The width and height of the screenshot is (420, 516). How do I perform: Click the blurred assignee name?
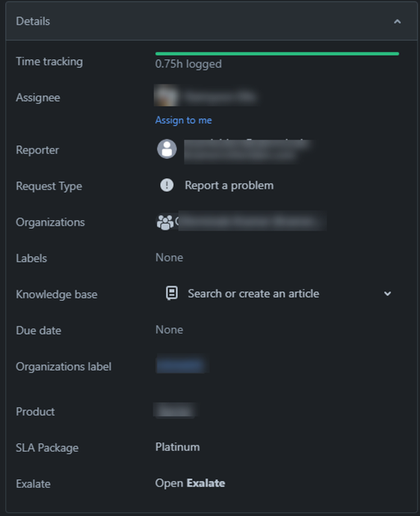tap(220, 97)
